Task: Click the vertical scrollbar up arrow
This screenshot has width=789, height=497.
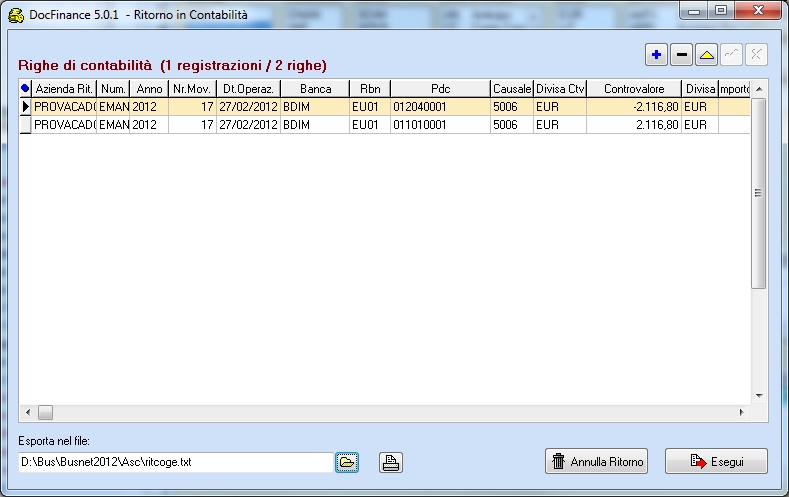Action: point(759,89)
